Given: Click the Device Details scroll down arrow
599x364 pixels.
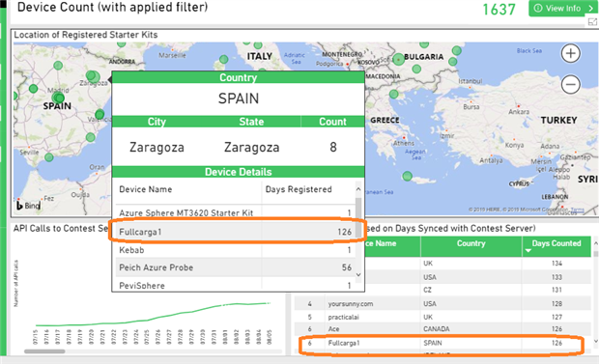Looking at the screenshot, I should point(358,274).
